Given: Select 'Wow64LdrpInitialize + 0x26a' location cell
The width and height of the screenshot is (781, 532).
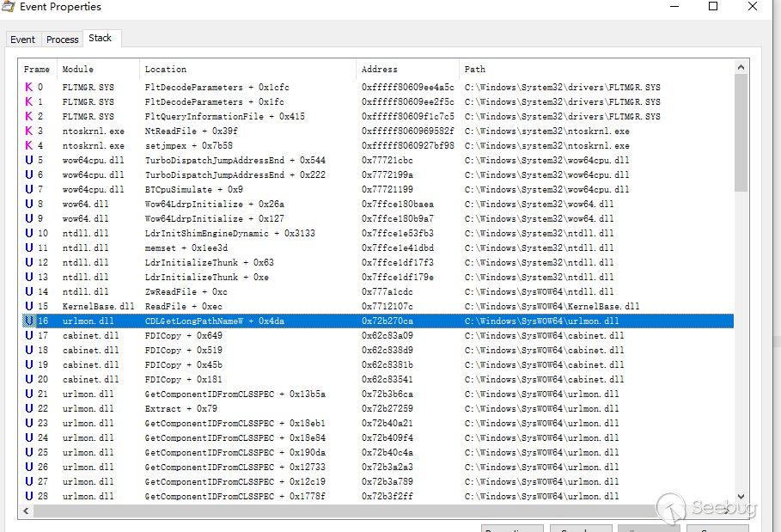Looking at the screenshot, I should point(214,204).
